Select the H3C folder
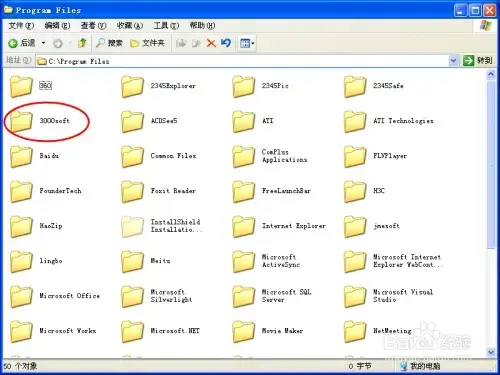This screenshot has width=500, height=375. (x=364, y=191)
